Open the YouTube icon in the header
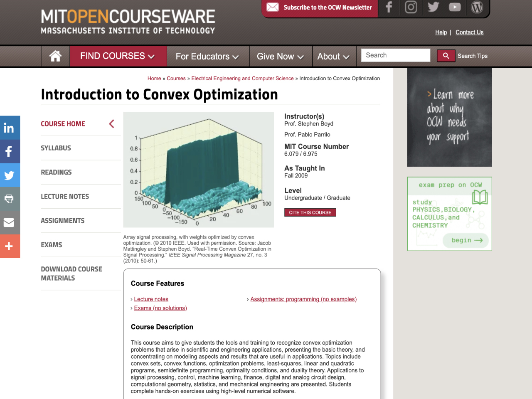The height and width of the screenshot is (399, 532). [455, 7]
